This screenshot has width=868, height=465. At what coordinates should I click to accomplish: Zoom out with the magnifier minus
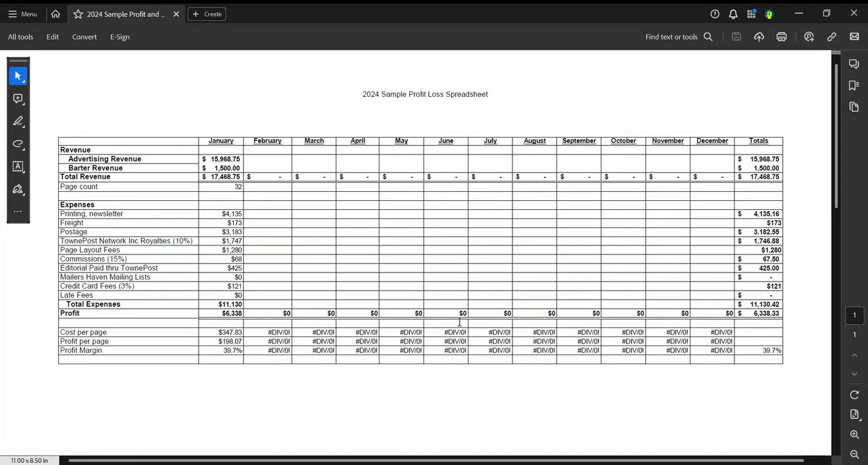click(x=854, y=455)
